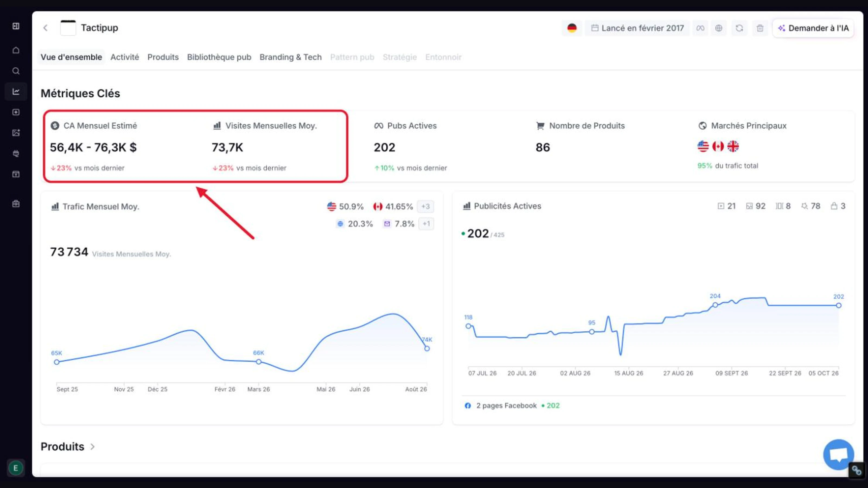Select the Vue d'ensemble tab

pos(71,57)
